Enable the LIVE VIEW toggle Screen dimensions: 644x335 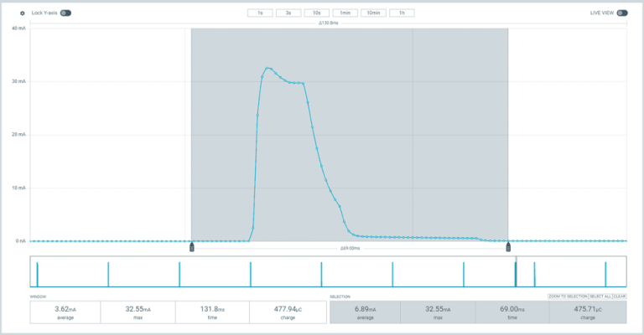pos(621,13)
